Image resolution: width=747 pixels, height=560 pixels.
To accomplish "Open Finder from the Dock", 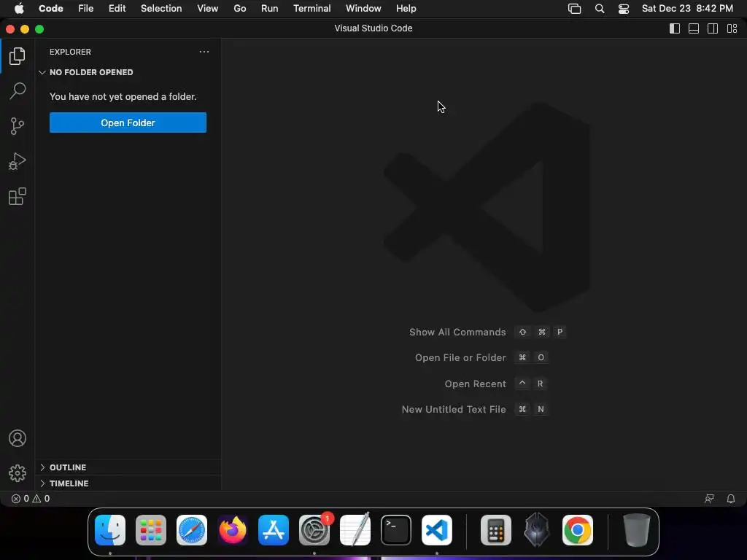I will (x=110, y=530).
